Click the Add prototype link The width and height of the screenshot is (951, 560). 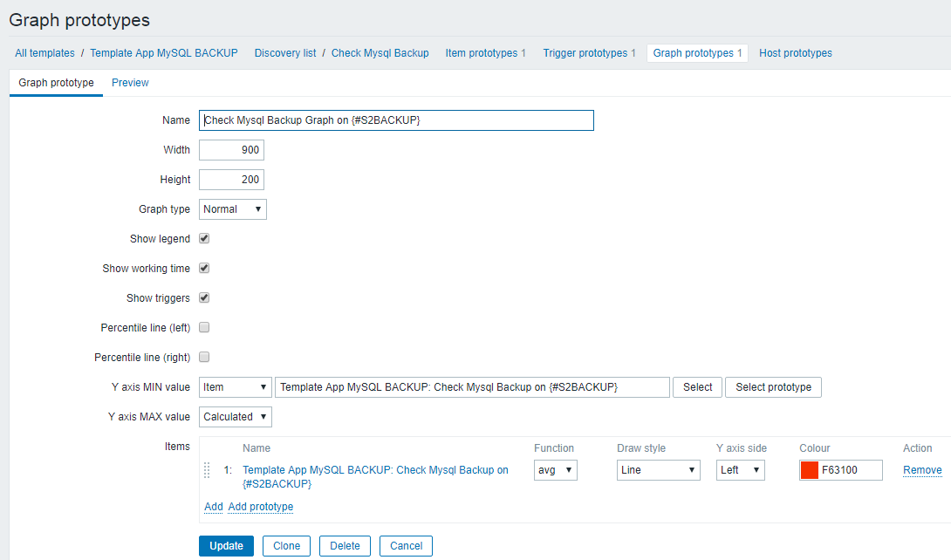click(261, 507)
